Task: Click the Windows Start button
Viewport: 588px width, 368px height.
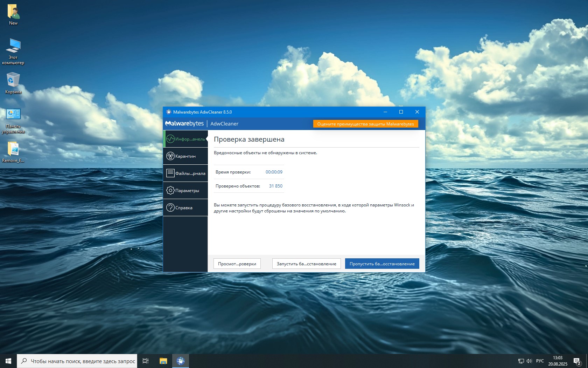Action: pyautogui.click(x=8, y=361)
